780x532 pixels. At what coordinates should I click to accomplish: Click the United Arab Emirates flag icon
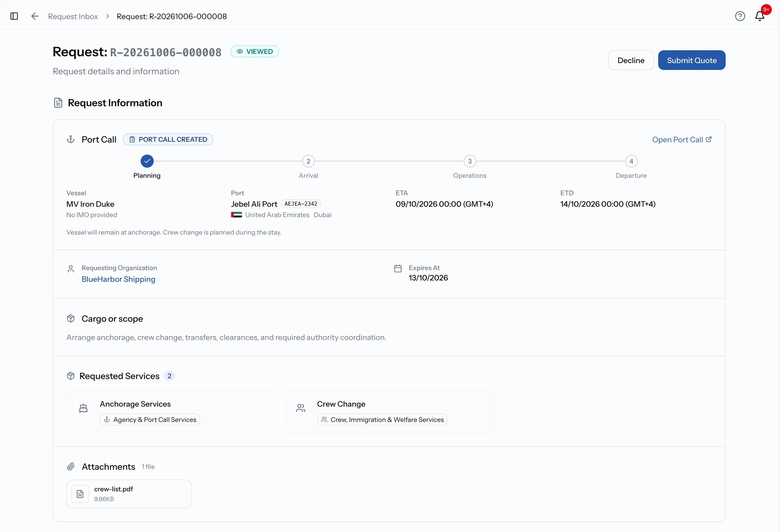pos(236,215)
